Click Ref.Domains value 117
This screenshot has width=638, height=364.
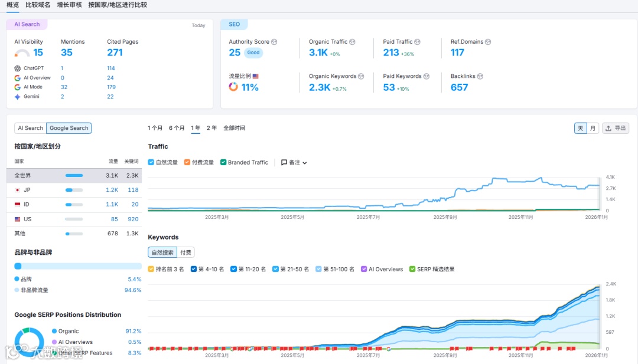pyautogui.click(x=457, y=53)
